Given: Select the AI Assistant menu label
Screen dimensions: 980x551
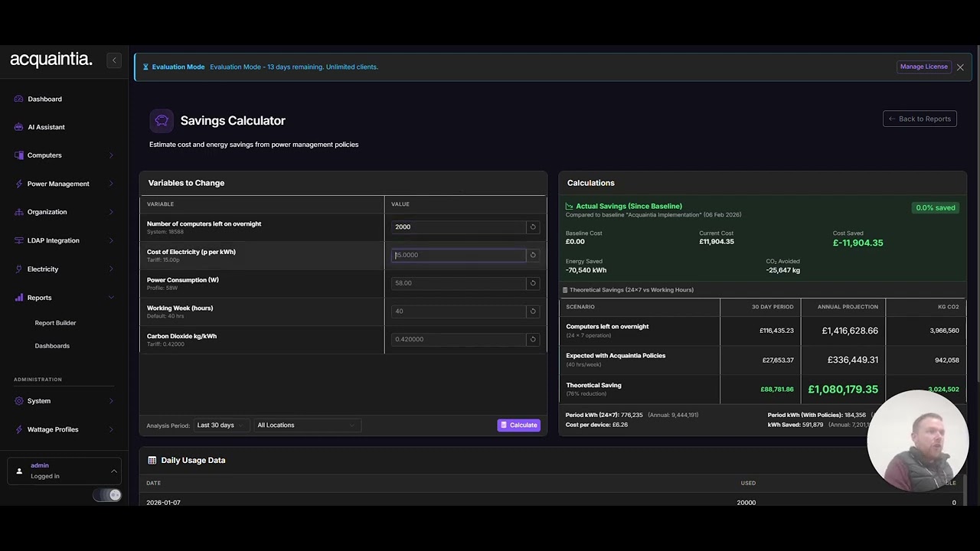Looking at the screenshot, I should click(46, 127).
